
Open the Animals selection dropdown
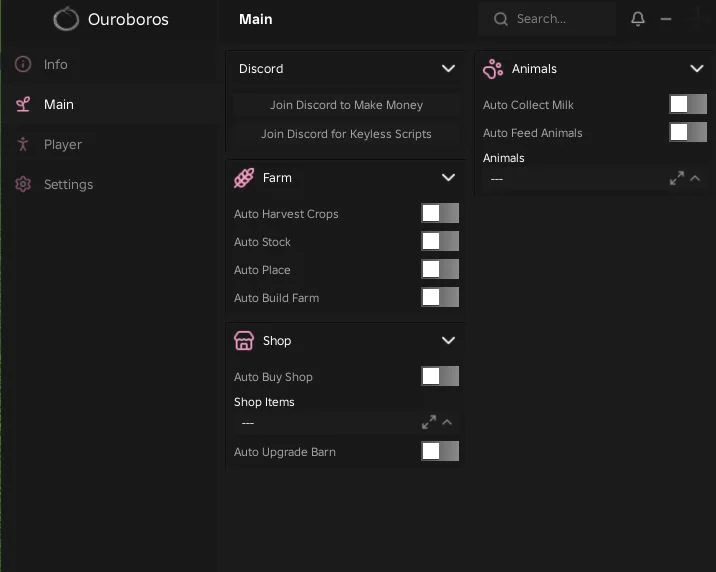click(x=593, y=178)
